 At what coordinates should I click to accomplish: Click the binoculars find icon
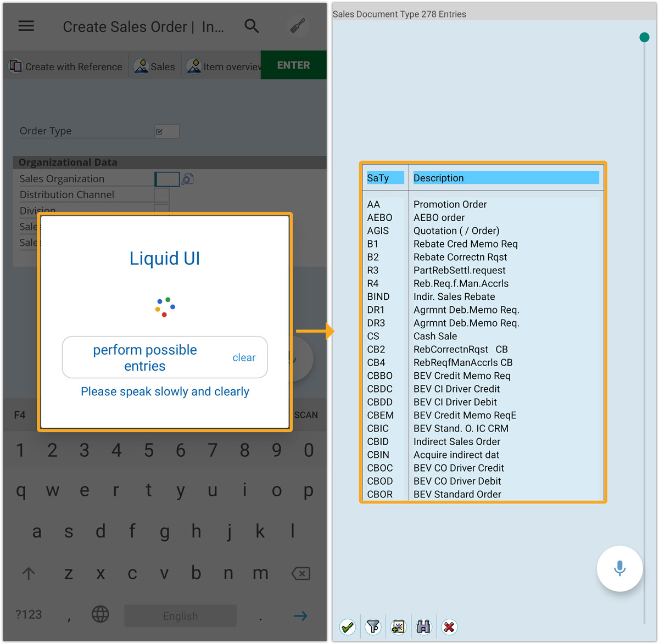(x=423, y=626)
